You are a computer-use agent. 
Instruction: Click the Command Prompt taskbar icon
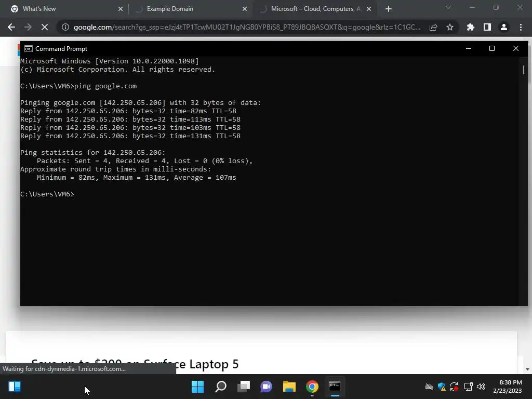(x=335, y=387)
